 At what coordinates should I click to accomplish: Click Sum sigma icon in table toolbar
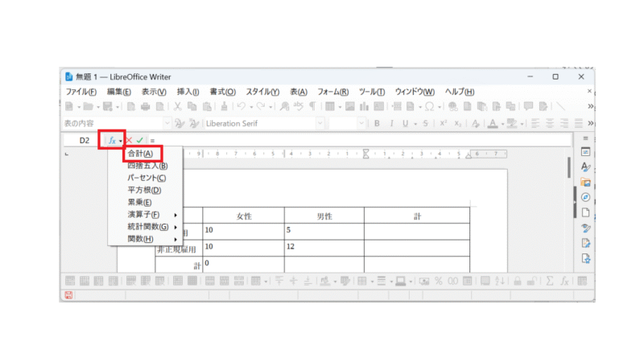coord(550,281)
